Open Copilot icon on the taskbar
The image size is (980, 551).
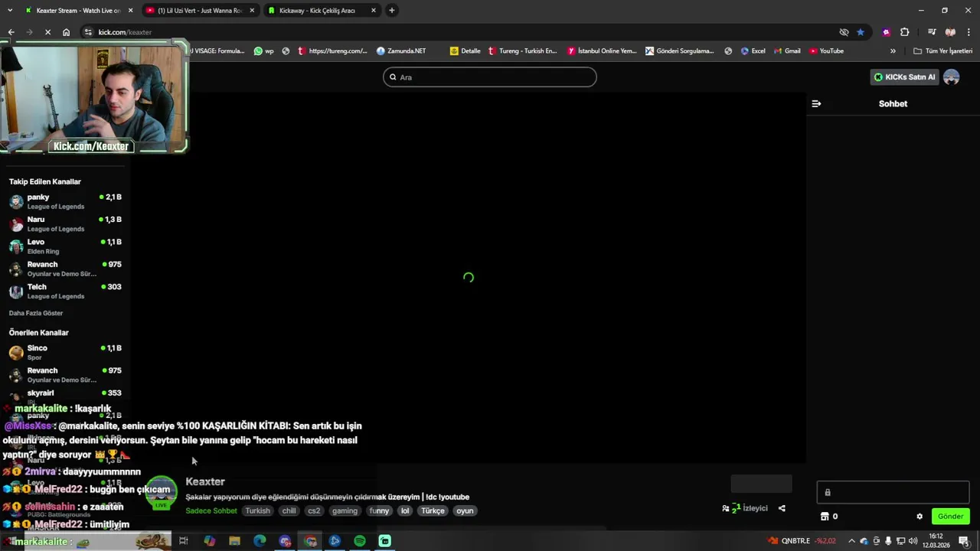(x=209, y=541)
